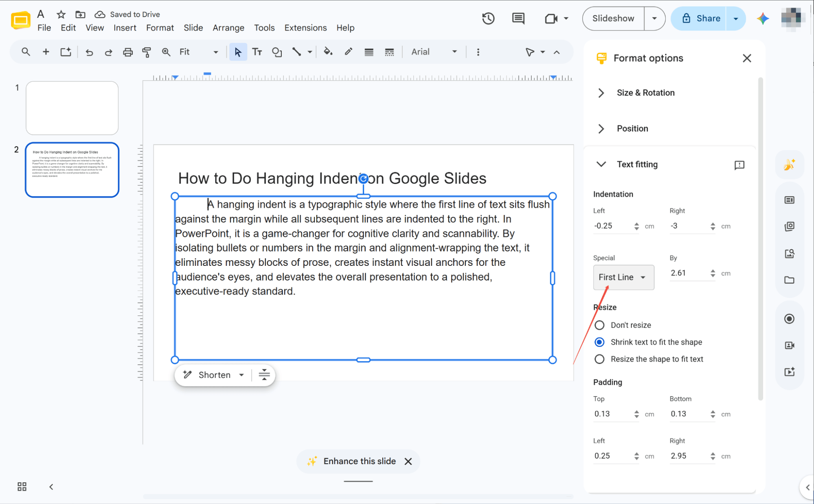This screenshot has height=504, width=814.
Task: Click the video camera meeting icon
Action: 551,19
